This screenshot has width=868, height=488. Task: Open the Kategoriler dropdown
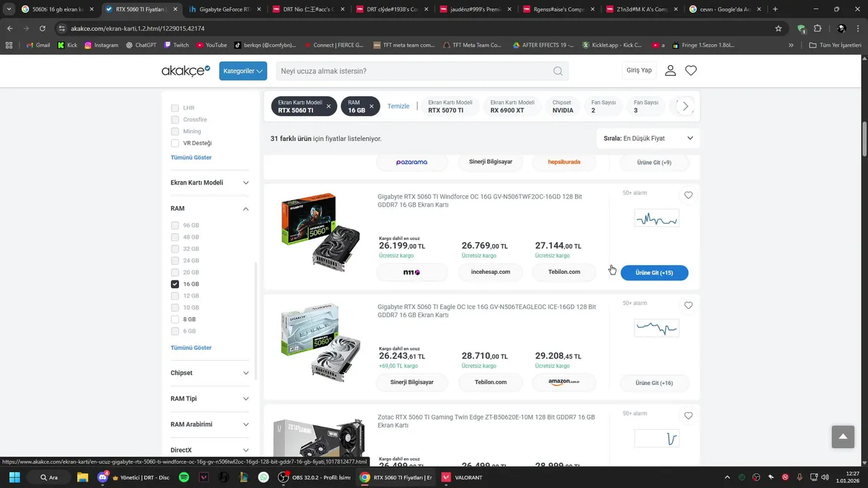point(243,71)
